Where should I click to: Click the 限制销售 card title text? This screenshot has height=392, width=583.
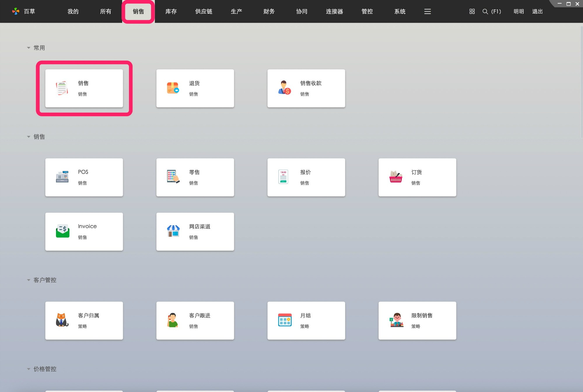pos(422,315)
